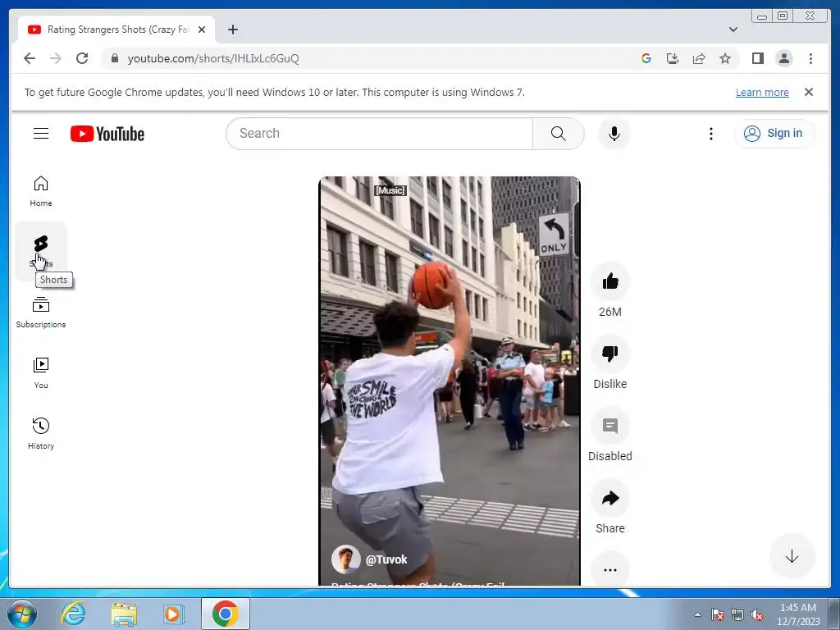Toggle Chrome side panel

[x=757, y=58]
